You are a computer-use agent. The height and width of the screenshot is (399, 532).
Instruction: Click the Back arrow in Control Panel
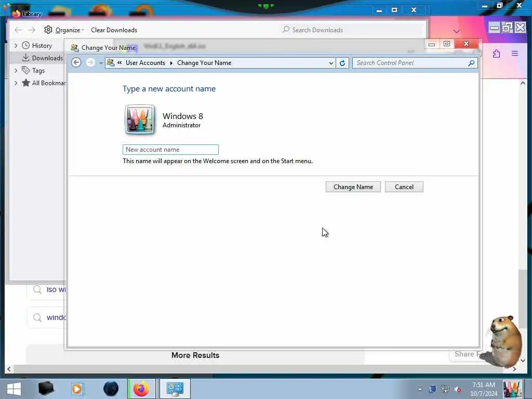pyautogui.click(x=76, y=63)
